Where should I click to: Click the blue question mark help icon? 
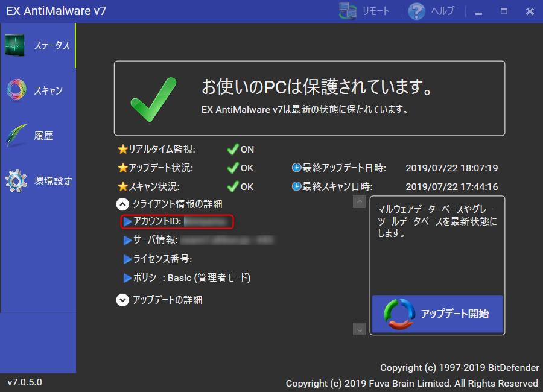(416, 11)
